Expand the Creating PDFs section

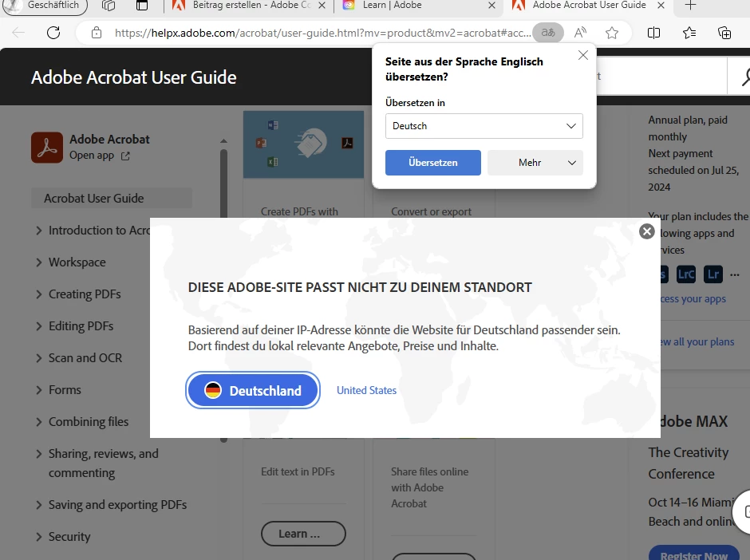point(39,294)
